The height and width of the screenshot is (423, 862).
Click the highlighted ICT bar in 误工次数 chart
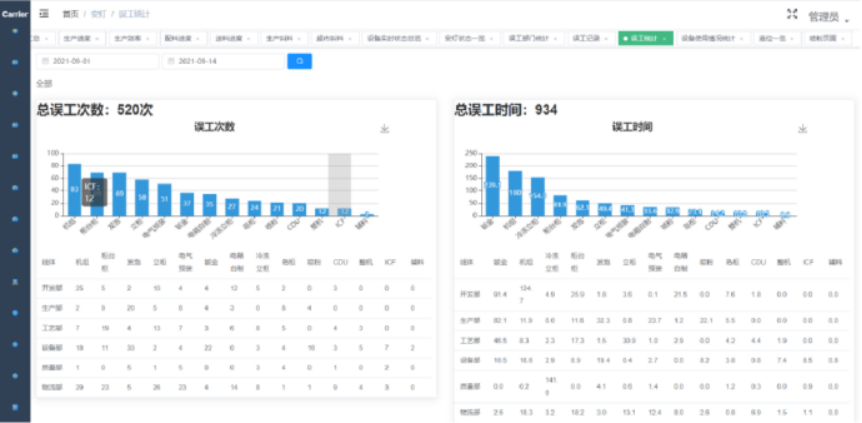[340, 211]
